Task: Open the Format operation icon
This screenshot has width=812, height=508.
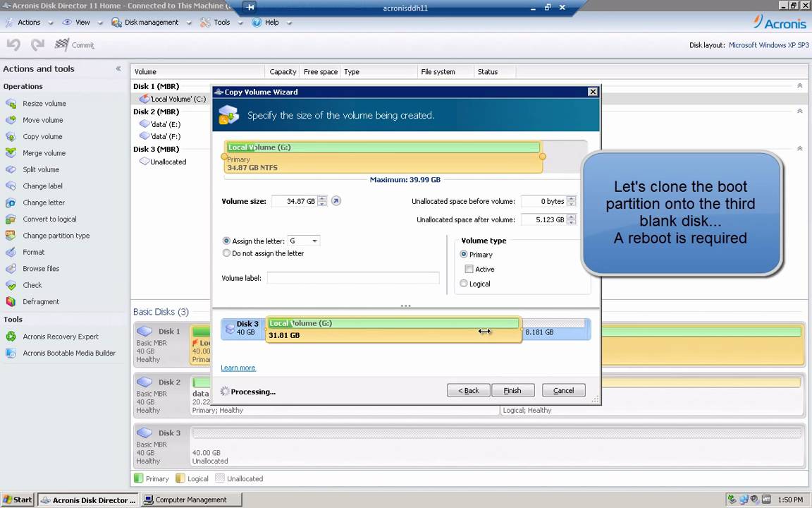Action: (11, 252)
